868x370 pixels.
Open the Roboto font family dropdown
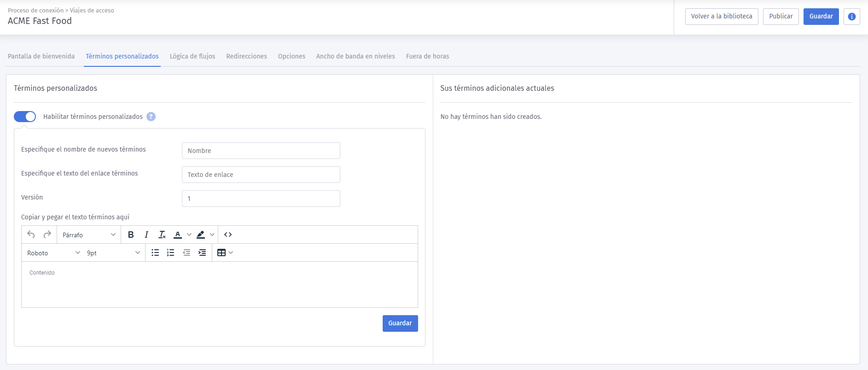53,253
